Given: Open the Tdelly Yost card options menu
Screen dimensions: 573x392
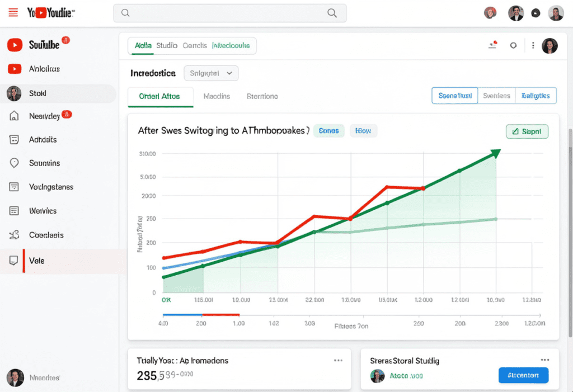Looking at the screenshot, I should pyautogui.click(x=338, y=361).
